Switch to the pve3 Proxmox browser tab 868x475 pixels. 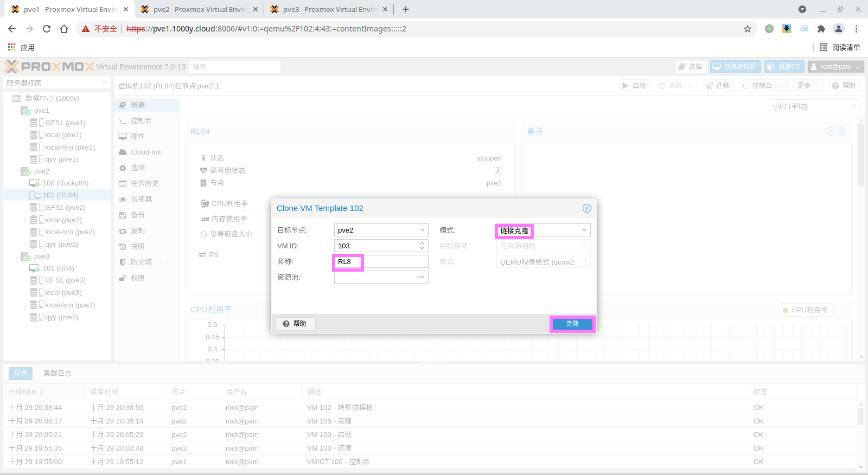pos(329,9)
